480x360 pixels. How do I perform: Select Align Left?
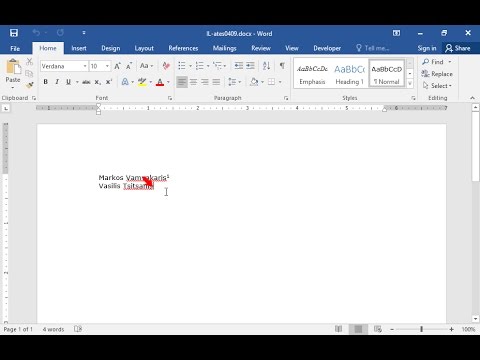182,82
